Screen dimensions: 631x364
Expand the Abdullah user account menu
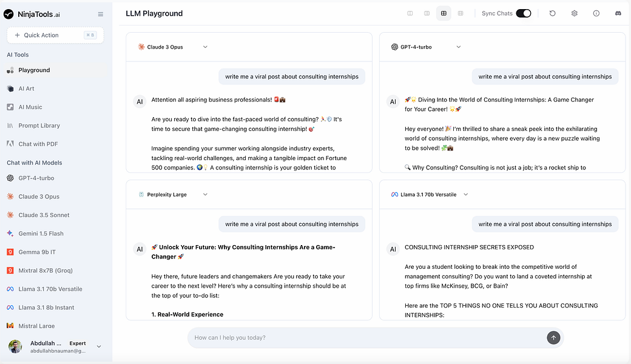99,346
